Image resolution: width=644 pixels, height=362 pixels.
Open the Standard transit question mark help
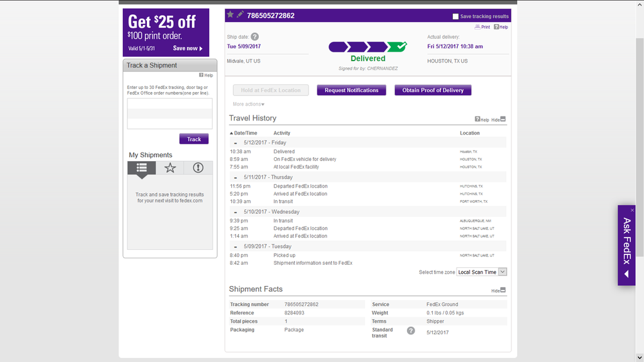411,331
